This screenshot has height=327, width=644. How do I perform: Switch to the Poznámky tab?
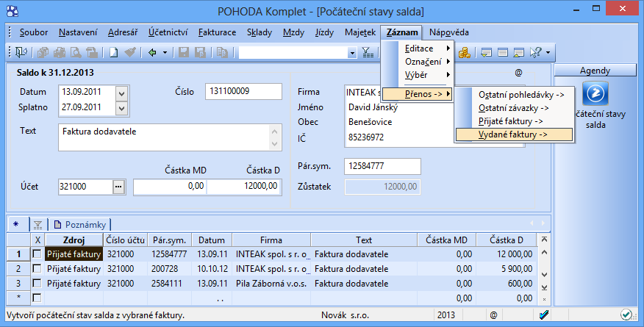(79, 224)
